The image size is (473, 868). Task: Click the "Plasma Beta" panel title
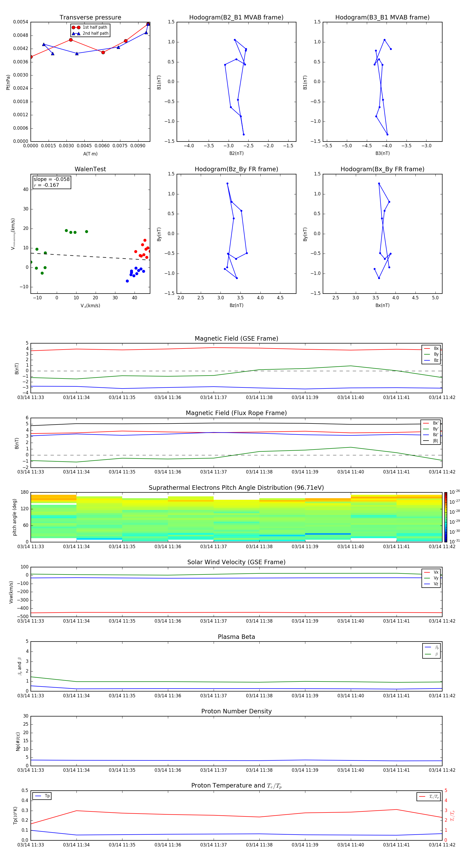pyautogui.click(x=236, y=637)
